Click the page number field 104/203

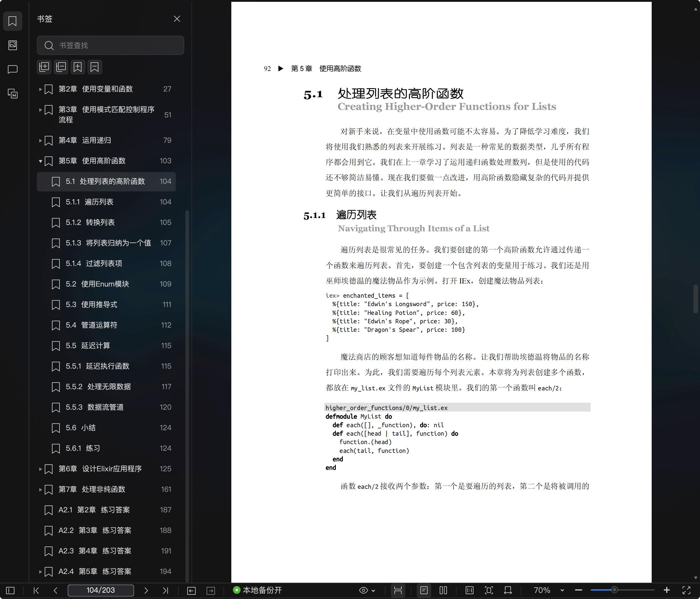[x=101, y=591]
